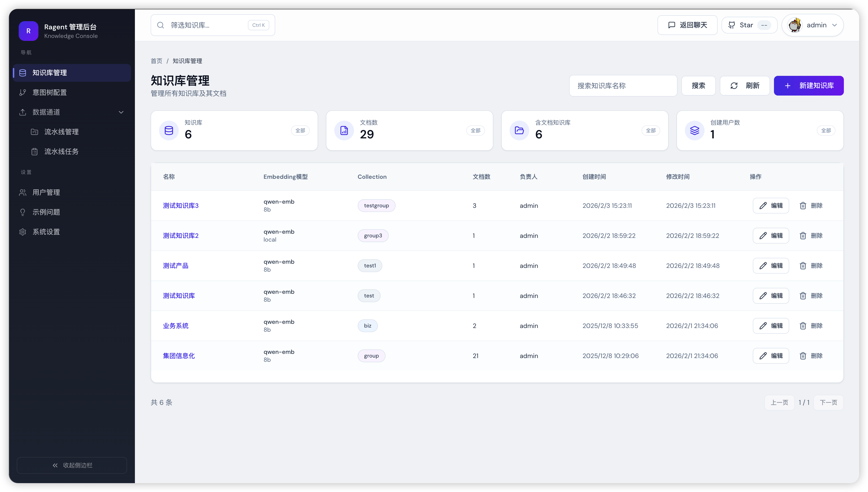Click the 首页 breadcrumb link
Viewport: 868px width, 492px height.
tap(156, 61)
